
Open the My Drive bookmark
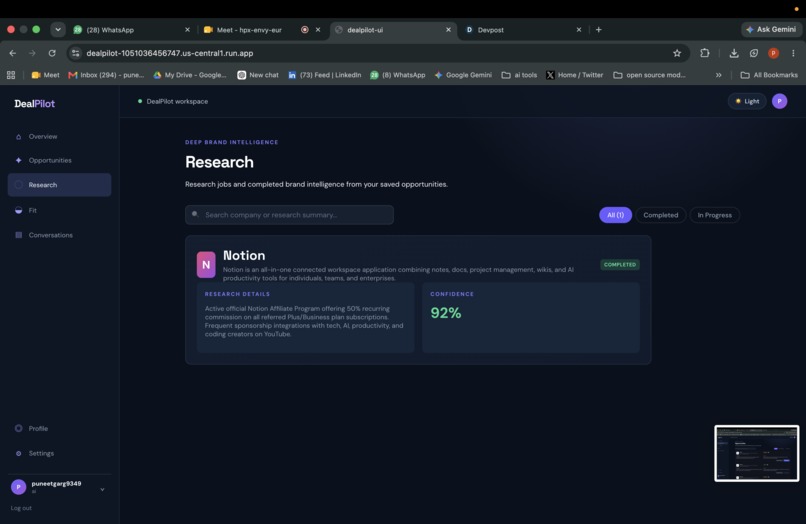click(x=190, y=75)
